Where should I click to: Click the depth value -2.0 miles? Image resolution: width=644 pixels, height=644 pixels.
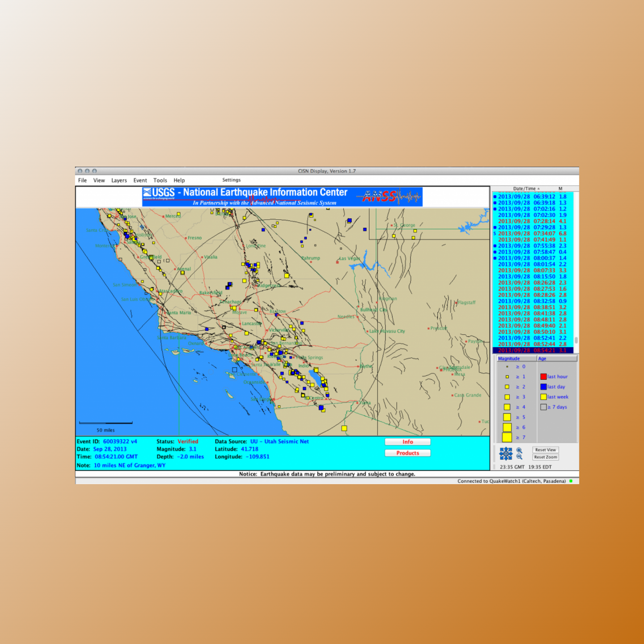[x=190, y=457]
